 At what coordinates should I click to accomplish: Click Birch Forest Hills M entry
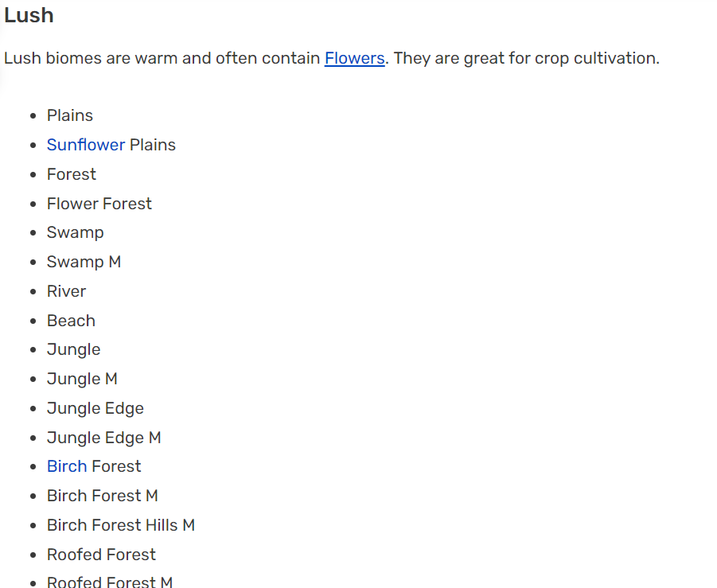coord(121,525)
